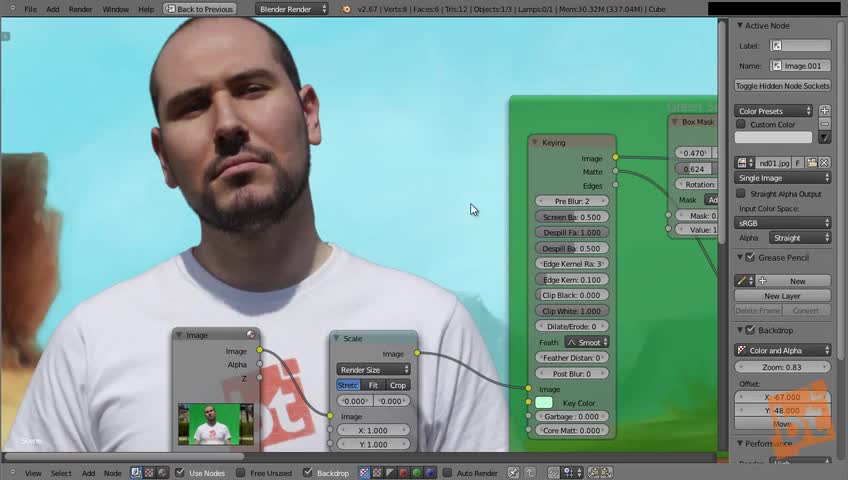The height and width of the screenshot is (480, 848).
Task: Open Render Size dropdown in Scale node
Action: 373,370
